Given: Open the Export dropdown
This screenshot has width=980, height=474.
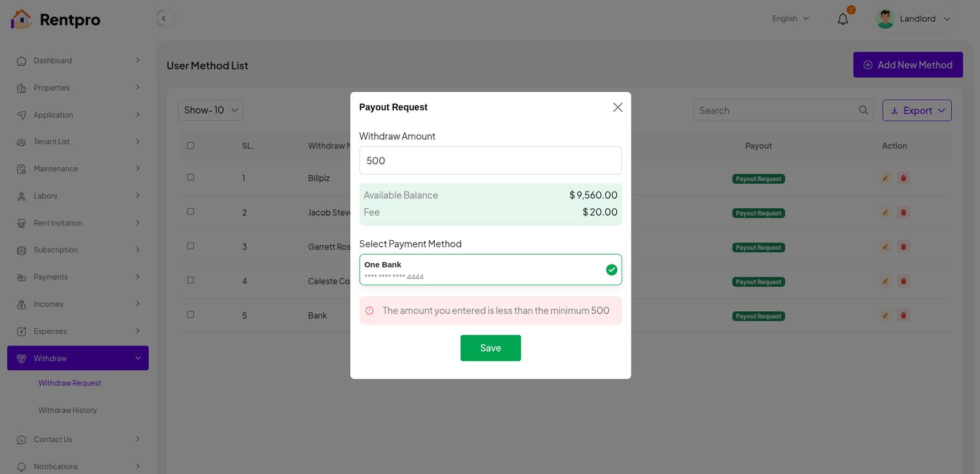Looking at the screenshot, I should coord(916,110).
